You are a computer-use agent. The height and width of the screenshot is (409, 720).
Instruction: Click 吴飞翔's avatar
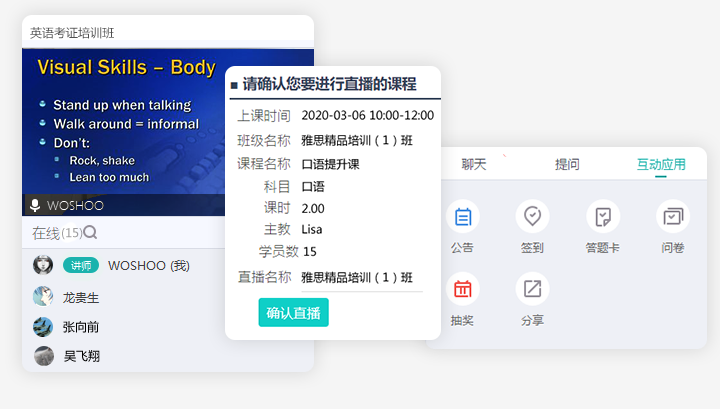tap(44, 356)
